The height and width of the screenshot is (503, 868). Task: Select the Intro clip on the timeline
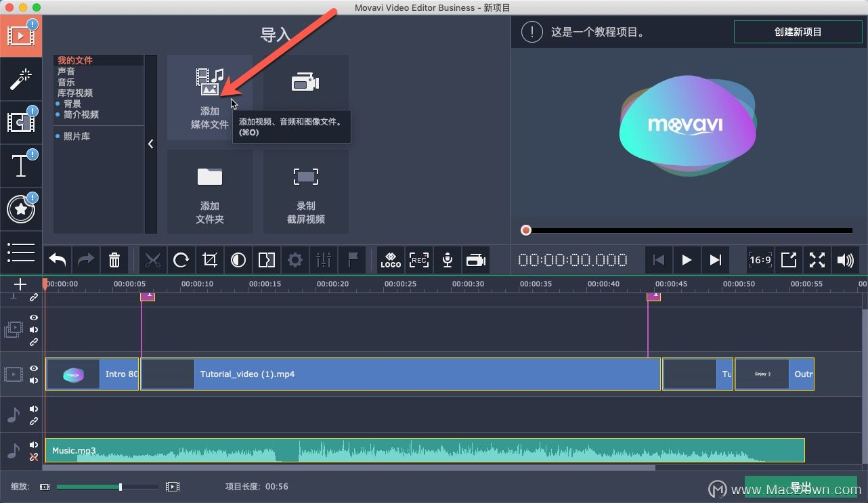tap(92, 374)
